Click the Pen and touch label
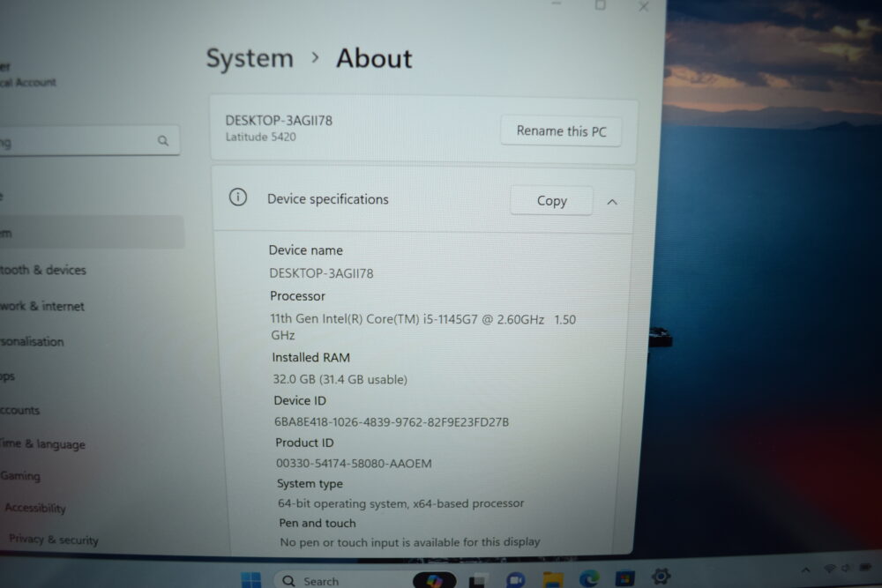Viewport: 882px width, 588px height. point(318,523)
